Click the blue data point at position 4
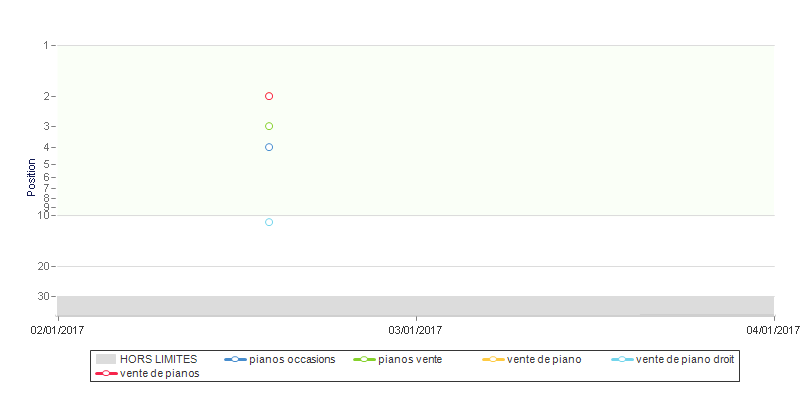Image resolution: width=800 pixels, height=400 pixels. (x=269, y=147)
